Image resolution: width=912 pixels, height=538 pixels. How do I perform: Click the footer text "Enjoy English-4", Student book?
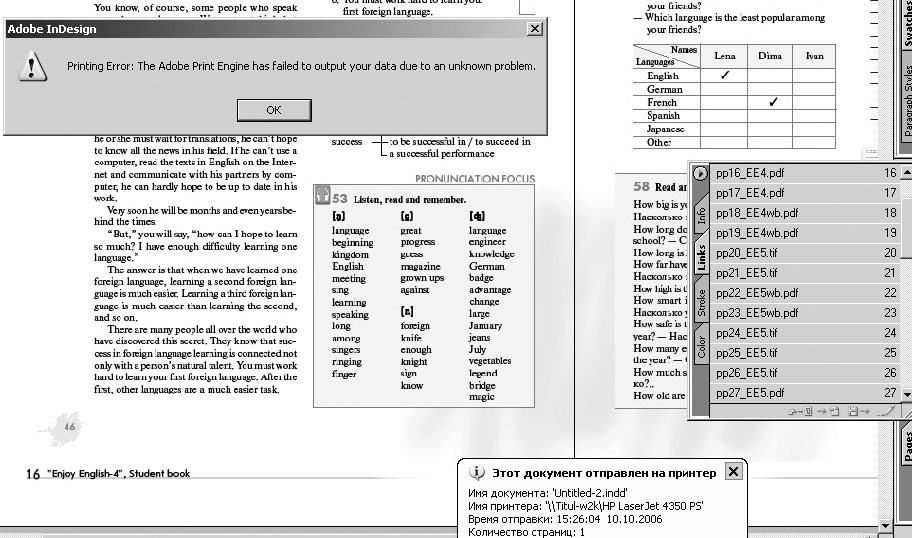point(119,473)
